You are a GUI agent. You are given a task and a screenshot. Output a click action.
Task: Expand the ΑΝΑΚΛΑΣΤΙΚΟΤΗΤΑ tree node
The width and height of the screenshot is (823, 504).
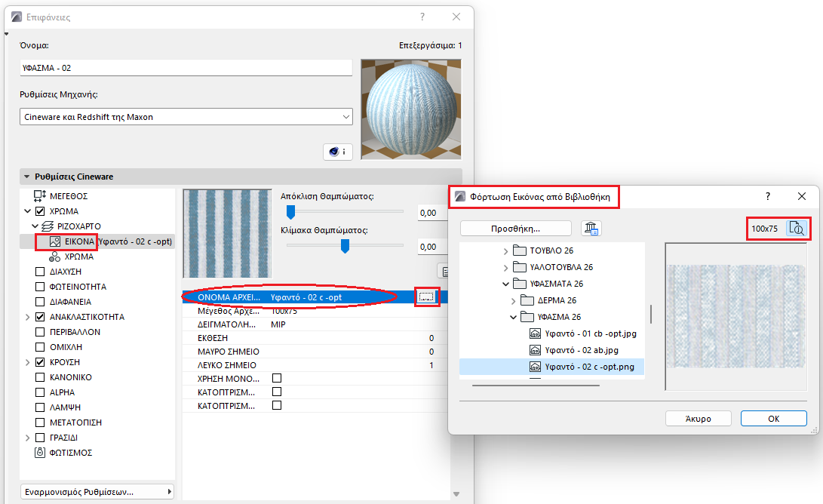pos(27,317)
